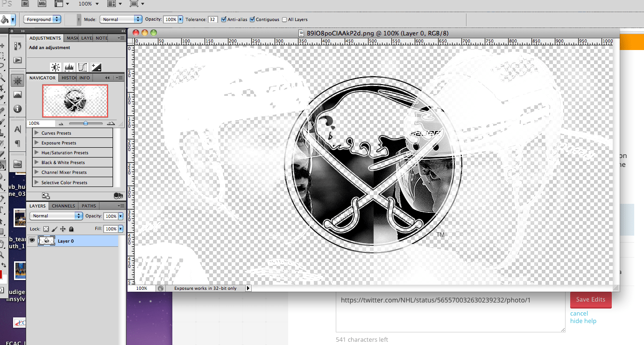Image resolution: width=644 pixels, height=345 pixels.
Task: Open the layer Fill slider arrow
Action: pos(121,229)
